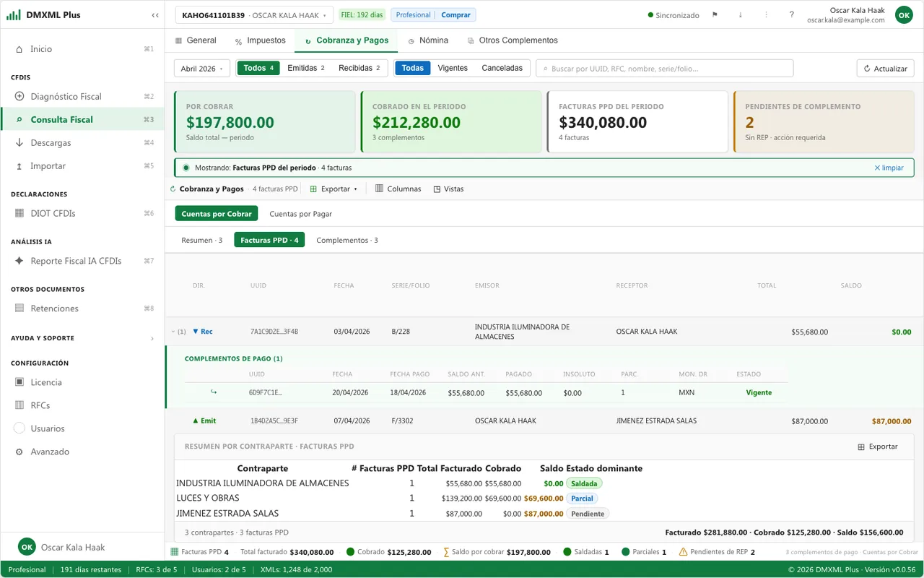924x578 pixels.
Task: Open Reporte Fiscal IA CFDIs
Action: (82, 261)
